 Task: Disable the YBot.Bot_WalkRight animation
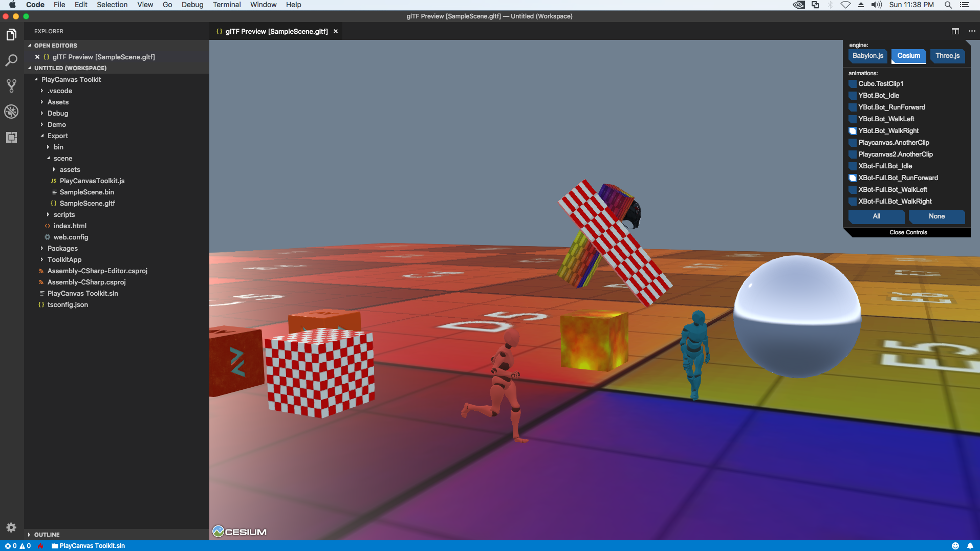pyautogui.click(x=853, y=131)
